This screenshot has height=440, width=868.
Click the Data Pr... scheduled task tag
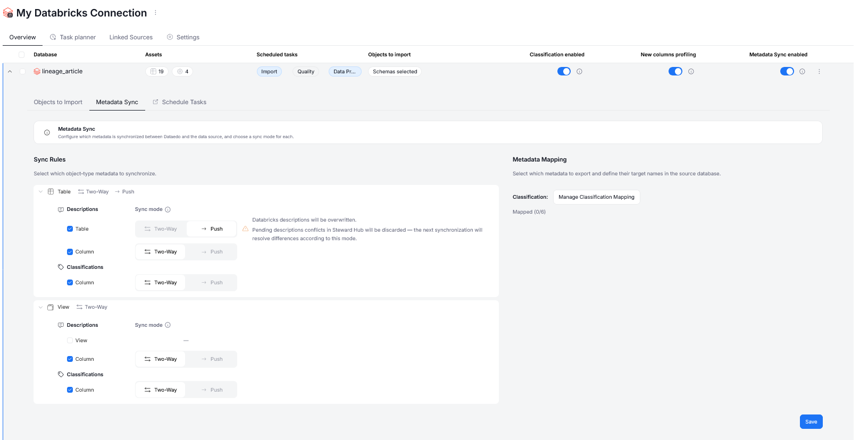point(345,72)
